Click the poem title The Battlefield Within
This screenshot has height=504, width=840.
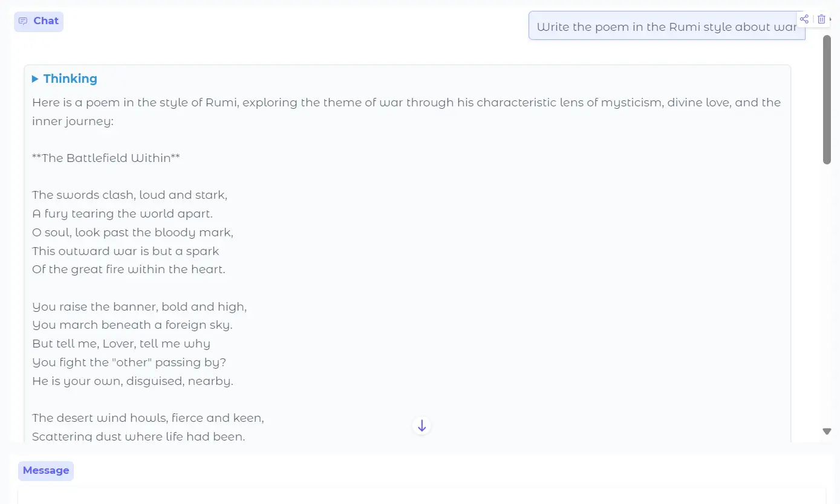[x=106, y=158]
